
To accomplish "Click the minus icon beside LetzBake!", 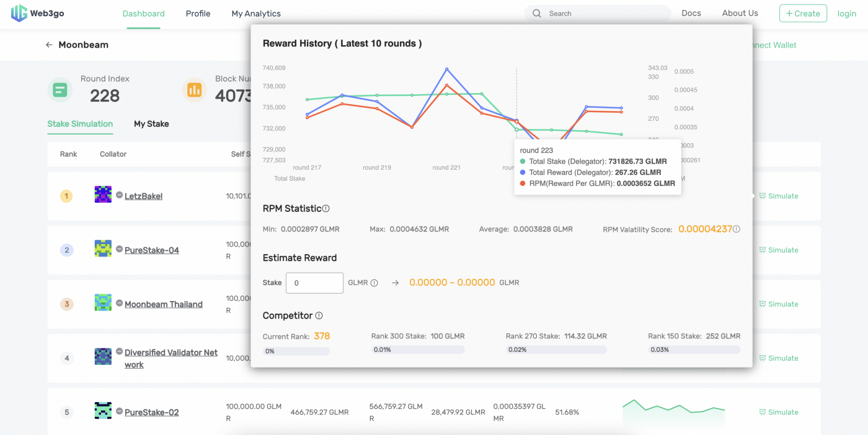I will (119, 195).
